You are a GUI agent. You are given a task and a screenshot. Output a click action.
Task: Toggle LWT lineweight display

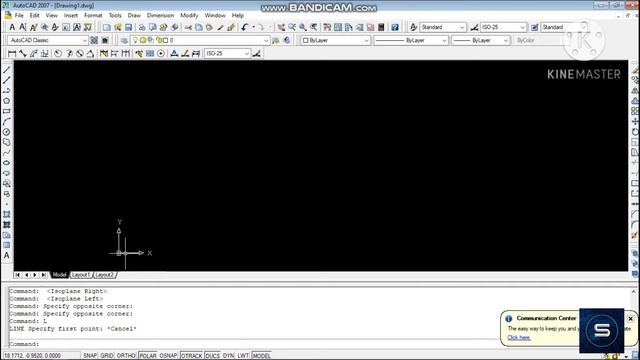(243, 356)
